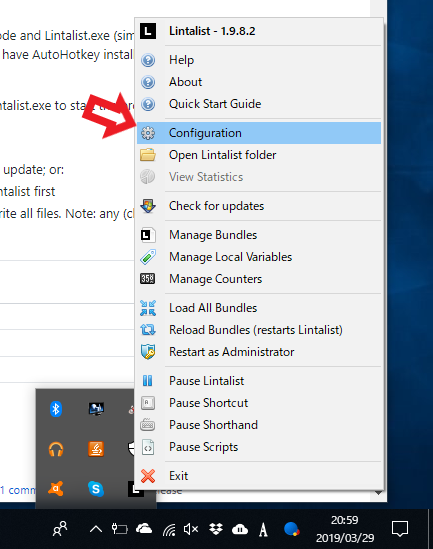Viewport: 433px width, 549px height.
Task: Click the Avast orange tray icon
Action: 56,489
